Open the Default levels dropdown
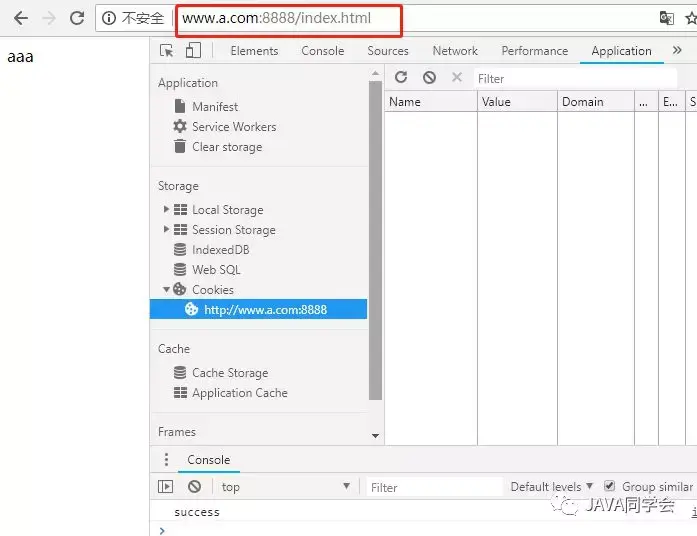Viewport: 697px width, 536px height. pyautogui.click(x=552, y=487)
